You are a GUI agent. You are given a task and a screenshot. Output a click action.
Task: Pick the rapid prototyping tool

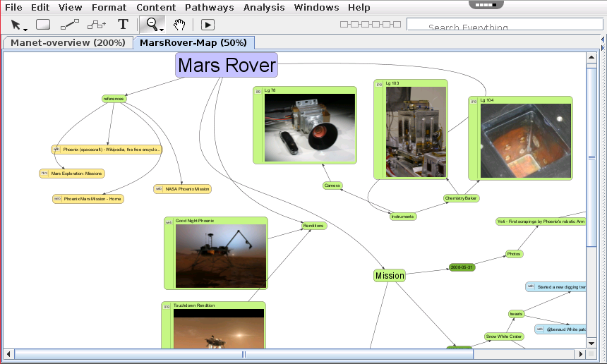click(97, 25)
